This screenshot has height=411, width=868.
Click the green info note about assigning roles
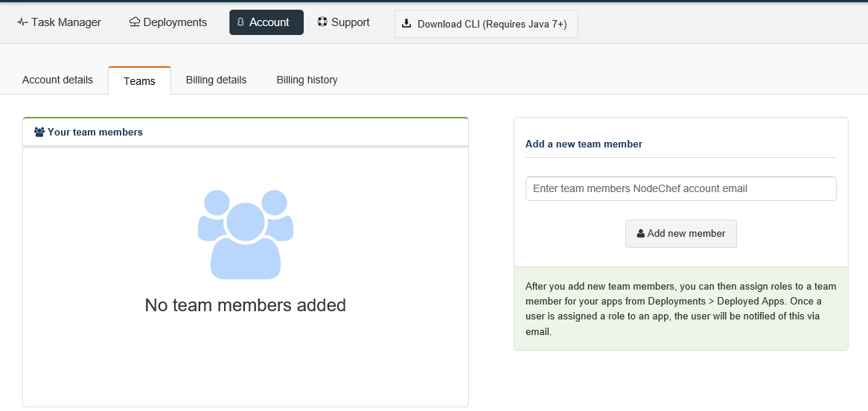681,309
